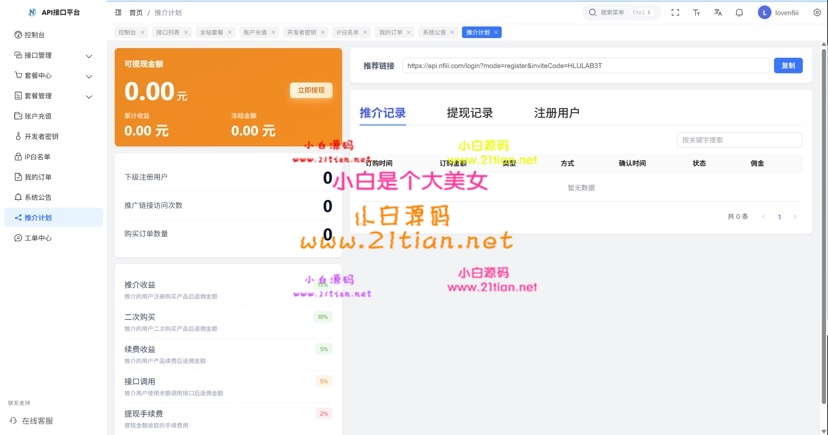Go to 开发者密钥 in sidebar
The height and width of the screenshot is (435, 828).
coord(41,136)
